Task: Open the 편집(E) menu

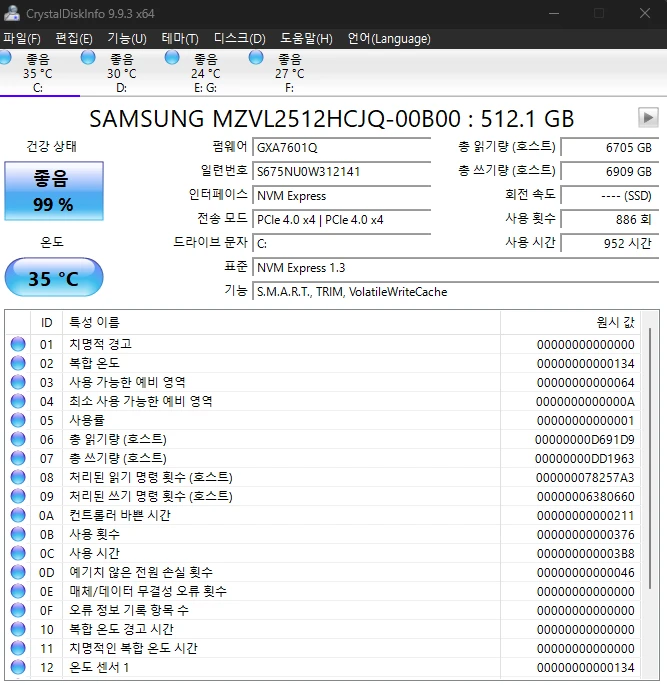Action: click(x=74, y=39)
